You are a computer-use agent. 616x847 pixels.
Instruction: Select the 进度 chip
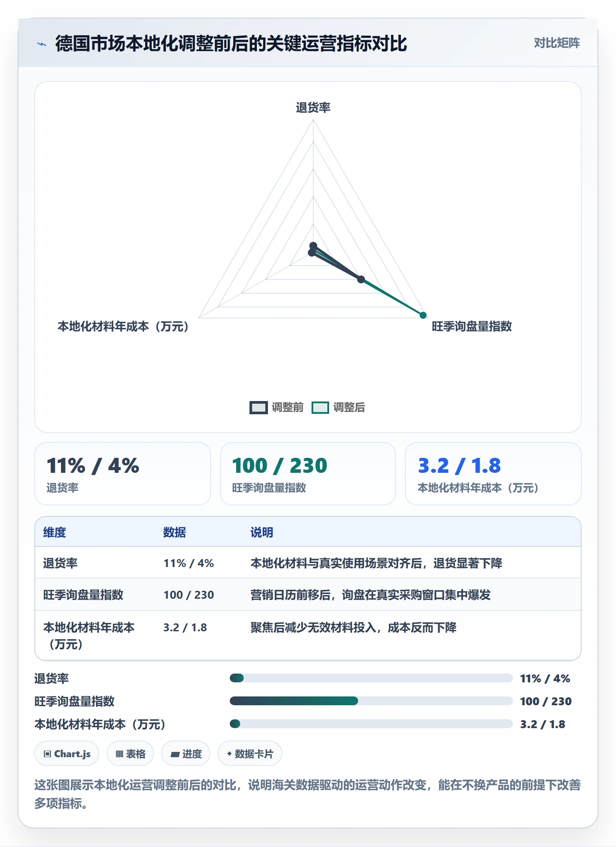click(x=186, y=754)
